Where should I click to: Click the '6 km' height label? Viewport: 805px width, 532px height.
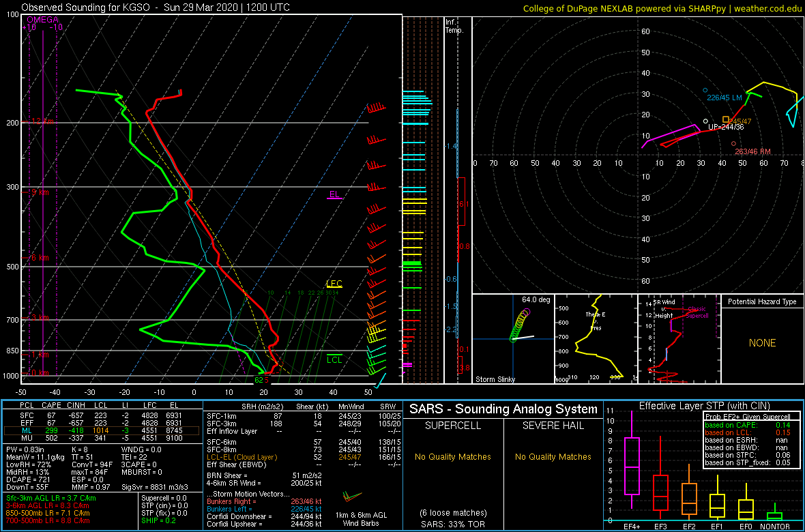[39, 257]
